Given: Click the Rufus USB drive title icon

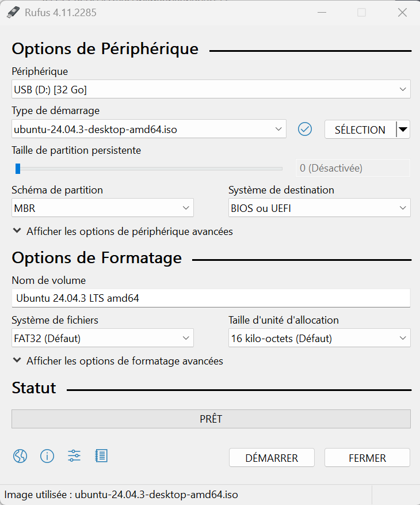Looking at the screenshot, I should click(13, 12).
